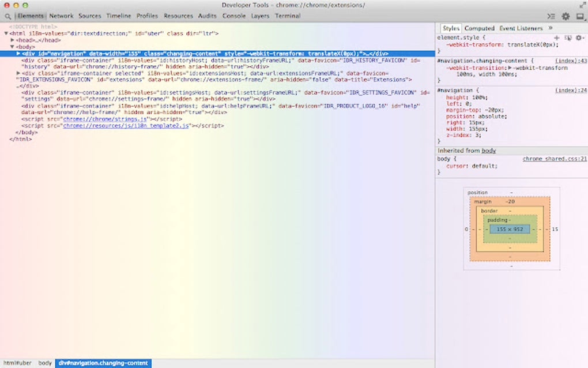Collapse the html element disclosure triangle
Screen dimensions: 588x368
point(5,33)
